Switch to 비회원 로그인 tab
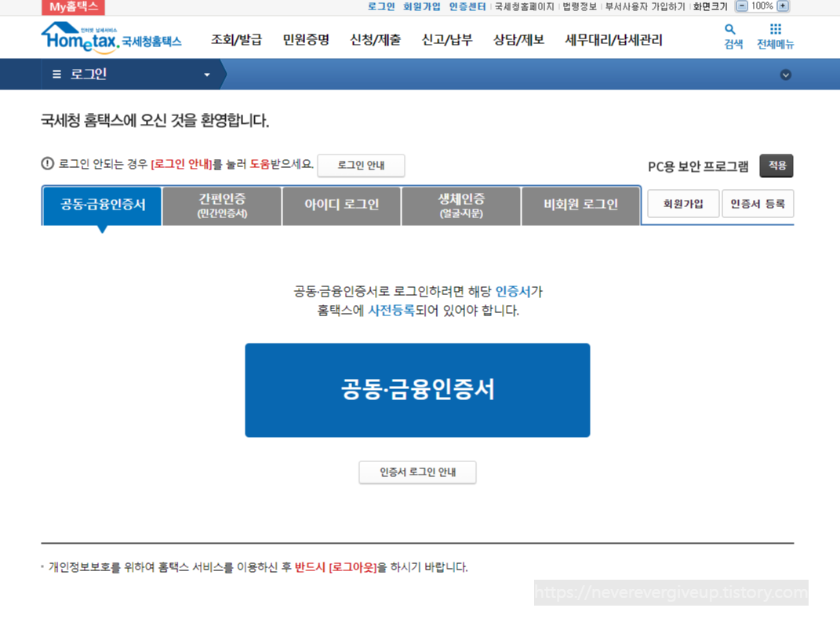 click(x=580, y=206)
